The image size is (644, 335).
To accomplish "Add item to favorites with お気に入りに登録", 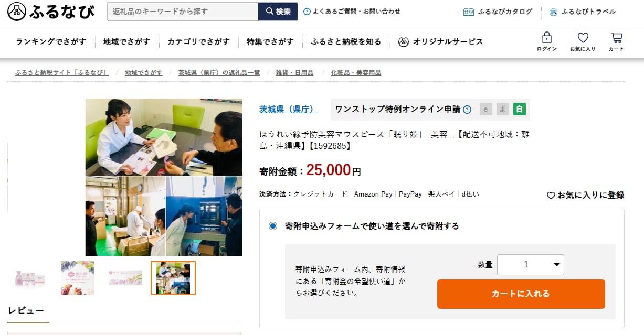I will click(x=585, y=195).
